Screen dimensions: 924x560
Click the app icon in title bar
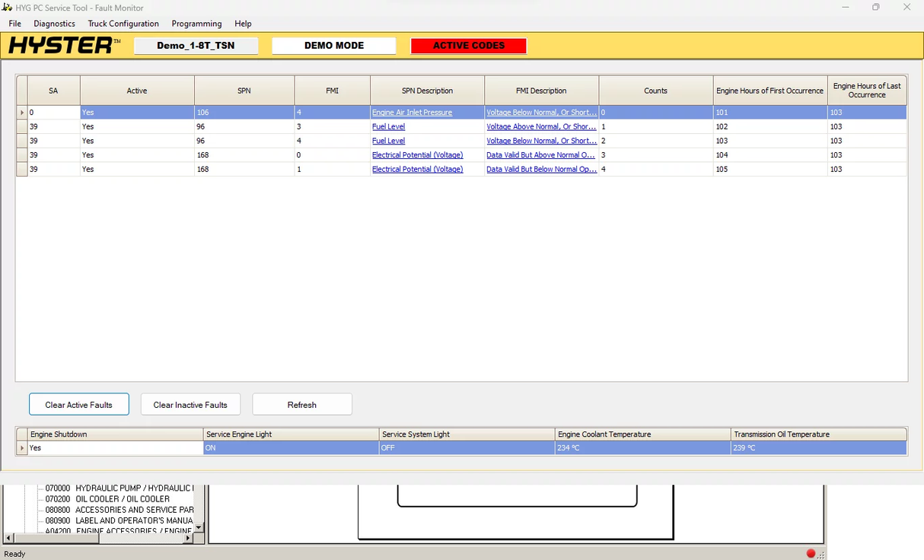click(7, 8)
